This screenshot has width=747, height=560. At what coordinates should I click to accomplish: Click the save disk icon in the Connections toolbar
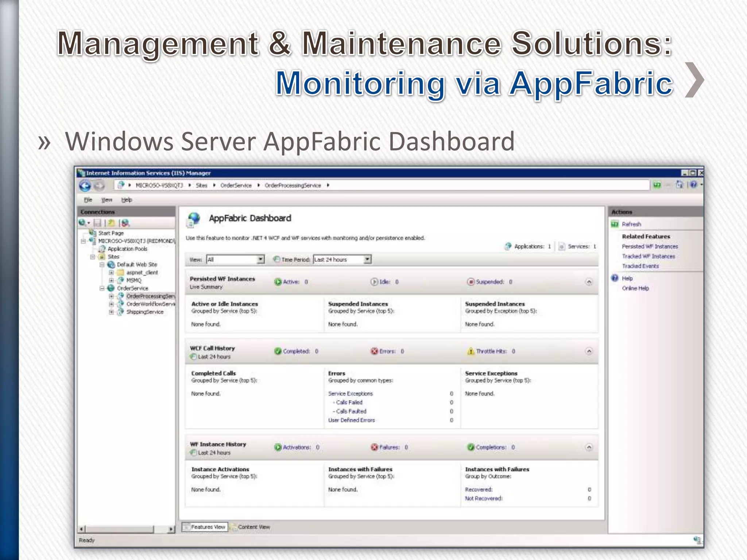97,223
